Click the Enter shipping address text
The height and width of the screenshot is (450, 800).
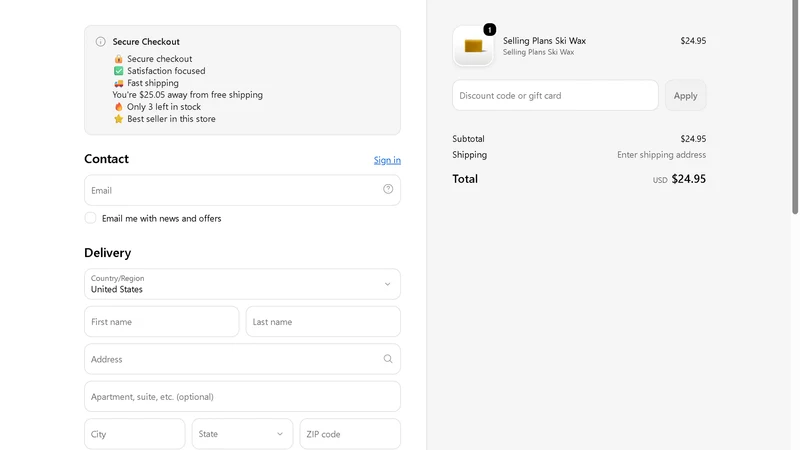coord(661,155)
